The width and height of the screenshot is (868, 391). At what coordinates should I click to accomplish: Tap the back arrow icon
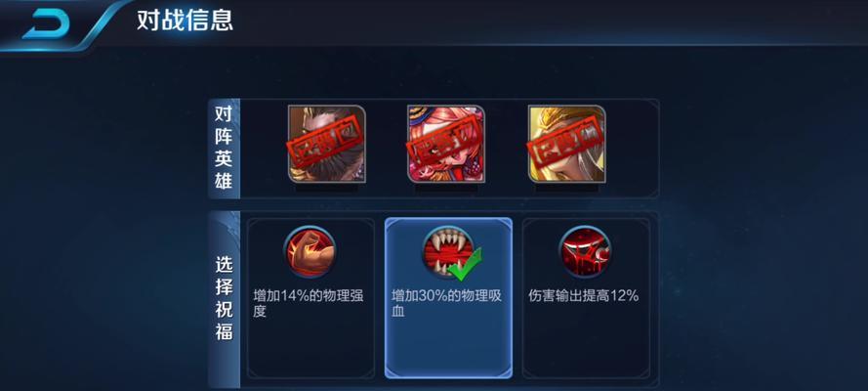pos(46,23)
